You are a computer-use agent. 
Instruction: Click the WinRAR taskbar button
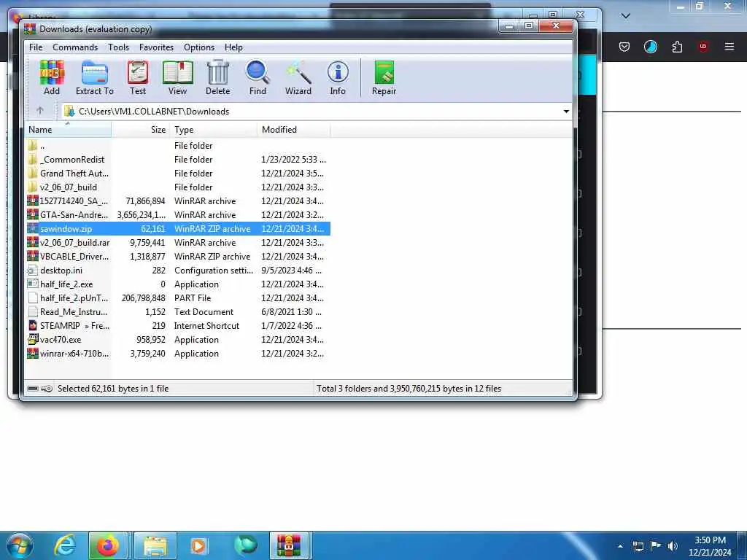tap(289, 545)
